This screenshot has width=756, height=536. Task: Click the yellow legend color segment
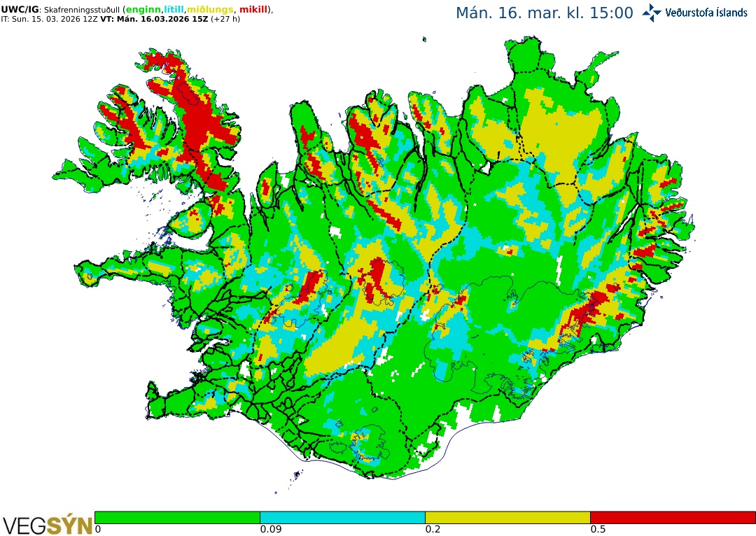[x=507, y=518]
